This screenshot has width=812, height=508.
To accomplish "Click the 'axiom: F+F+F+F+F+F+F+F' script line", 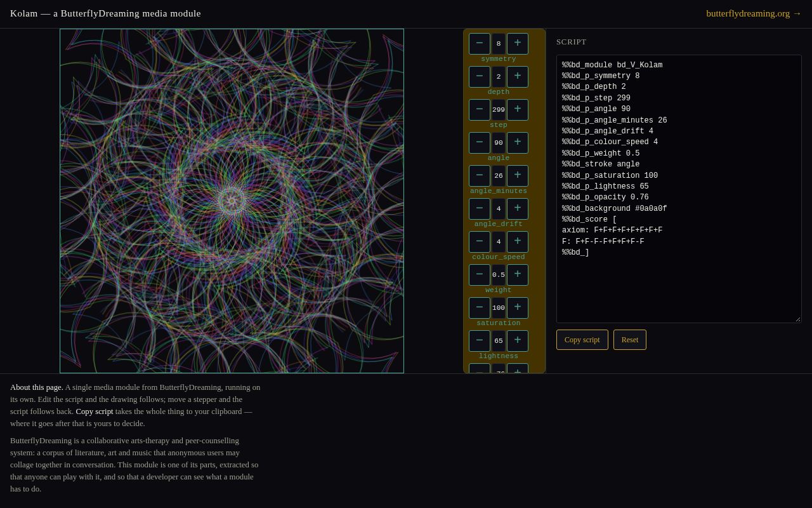I will 612,231.
